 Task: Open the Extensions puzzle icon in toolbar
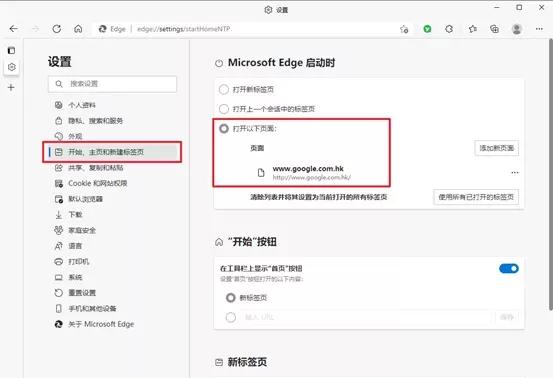tap(449, 29)
